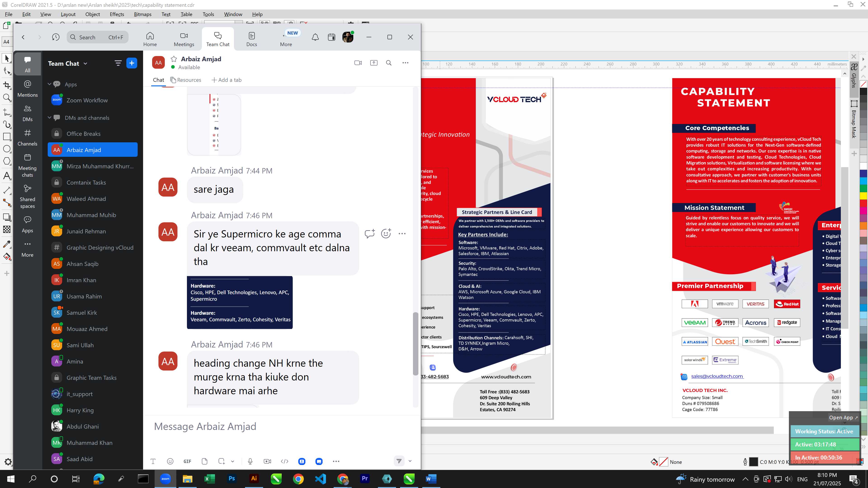
Task: Click the Open App button in tracker widget
Action: [x=843, y=418]
